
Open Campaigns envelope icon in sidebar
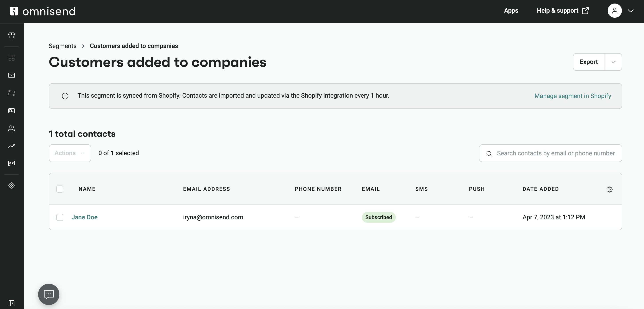(12, 75)
